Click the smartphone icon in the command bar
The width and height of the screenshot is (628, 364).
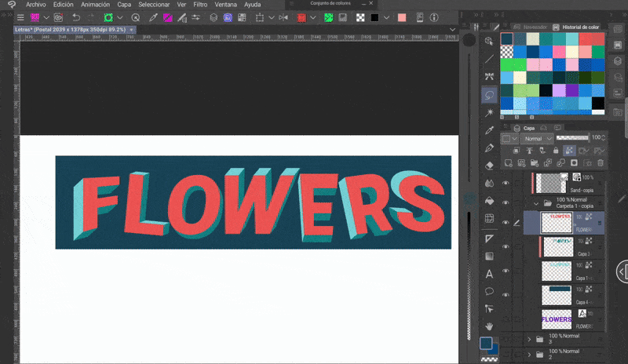pyautogui.click(x=420, y=17)
